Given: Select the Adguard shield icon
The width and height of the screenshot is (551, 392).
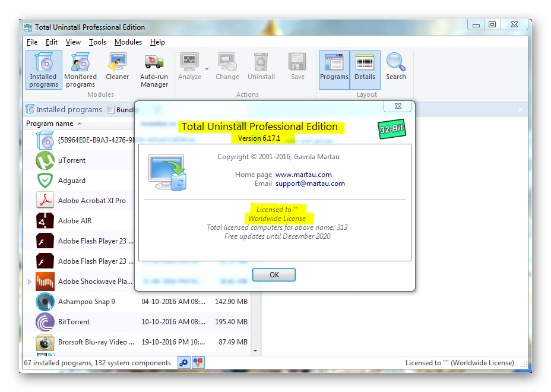Looking at the screenshot, I should pos(45,181).
